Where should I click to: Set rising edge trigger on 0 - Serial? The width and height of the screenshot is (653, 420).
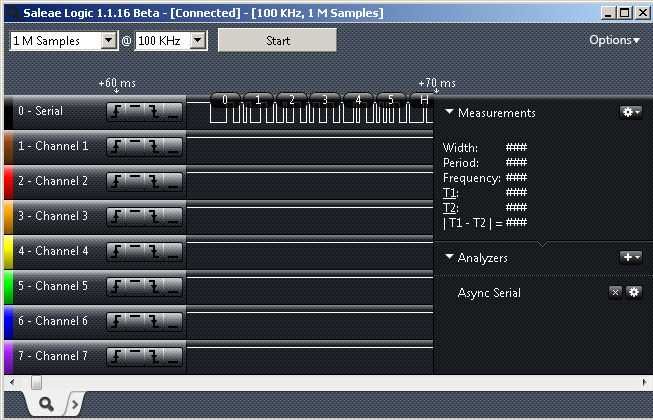117,112
